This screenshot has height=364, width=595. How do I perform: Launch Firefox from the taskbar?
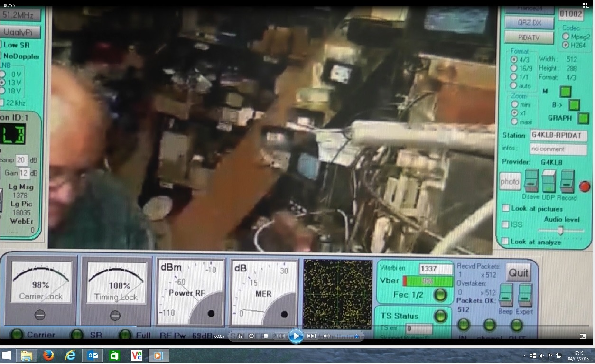pos(47,355)
